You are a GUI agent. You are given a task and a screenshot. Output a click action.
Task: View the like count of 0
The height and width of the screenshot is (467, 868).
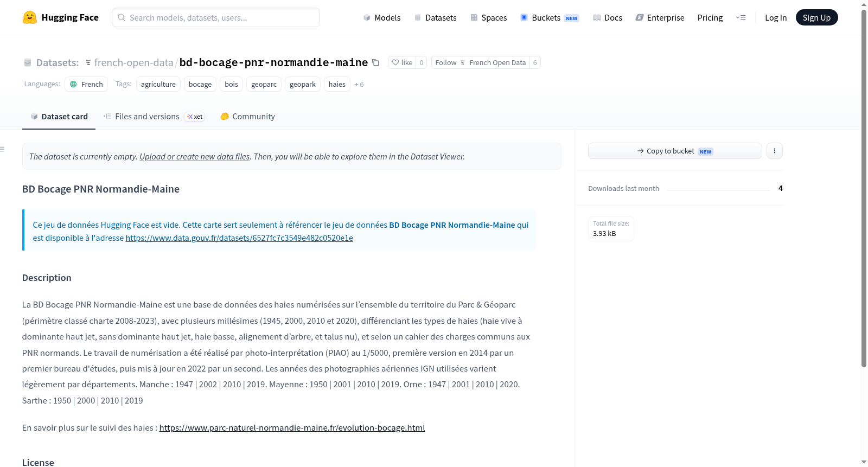click(x=422, y=62)
